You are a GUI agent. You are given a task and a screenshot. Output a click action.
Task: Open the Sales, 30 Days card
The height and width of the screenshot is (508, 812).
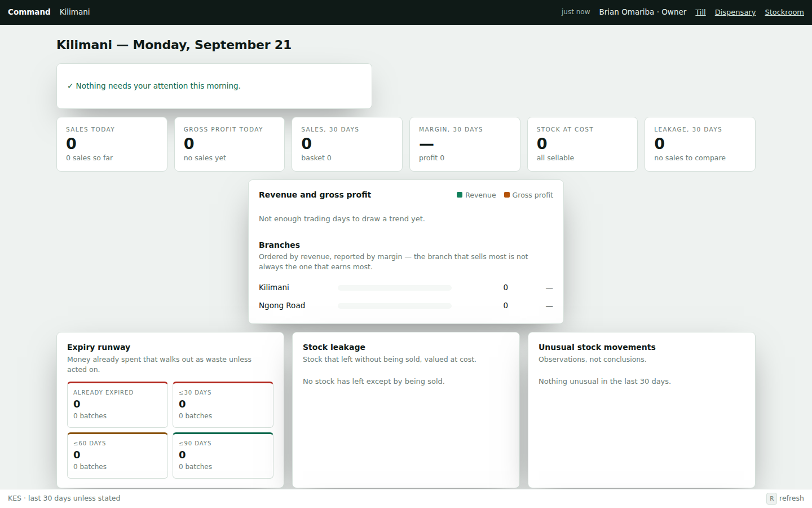pyautogui.click(x=347, y=144)
